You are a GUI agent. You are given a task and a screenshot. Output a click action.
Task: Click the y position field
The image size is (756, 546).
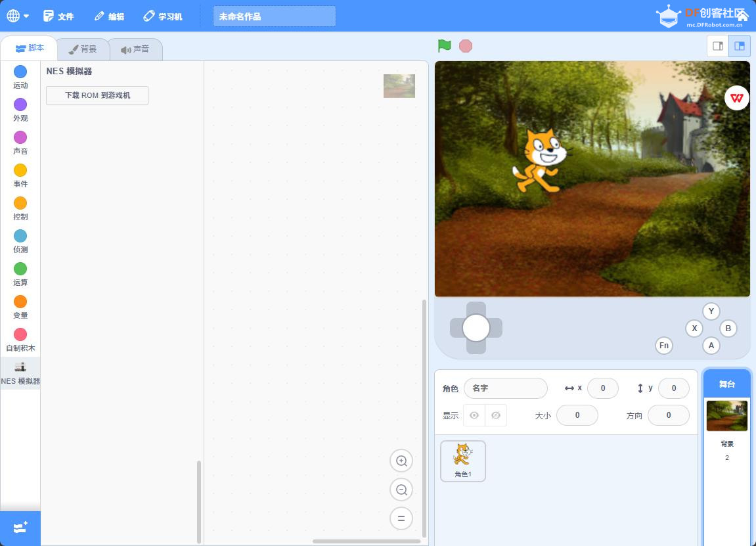673,388
